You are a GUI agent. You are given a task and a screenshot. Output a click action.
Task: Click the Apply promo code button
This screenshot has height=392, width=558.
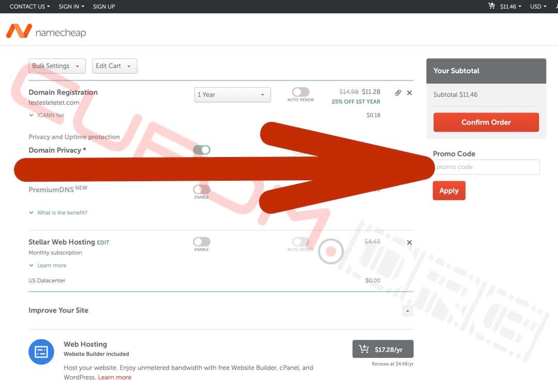point(449,191)
